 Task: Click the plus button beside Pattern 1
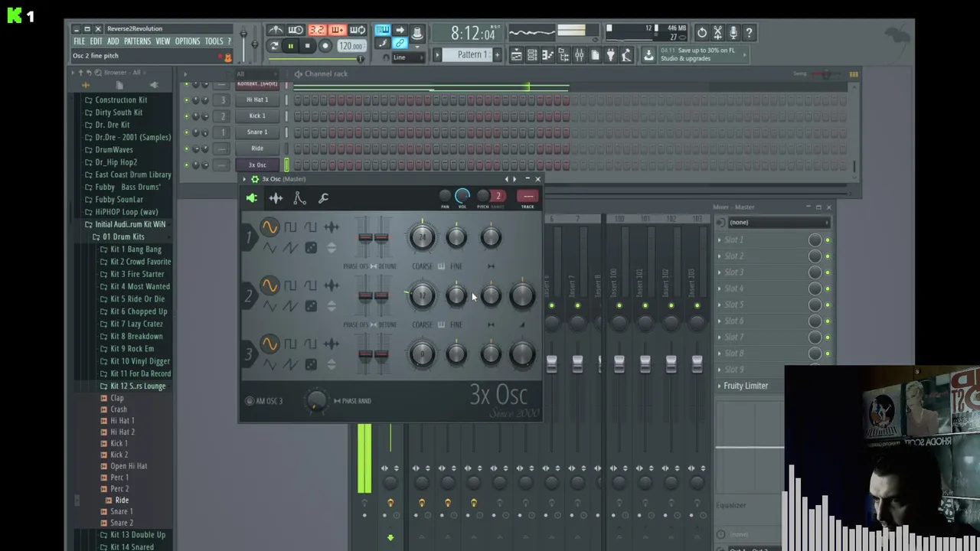497,55
